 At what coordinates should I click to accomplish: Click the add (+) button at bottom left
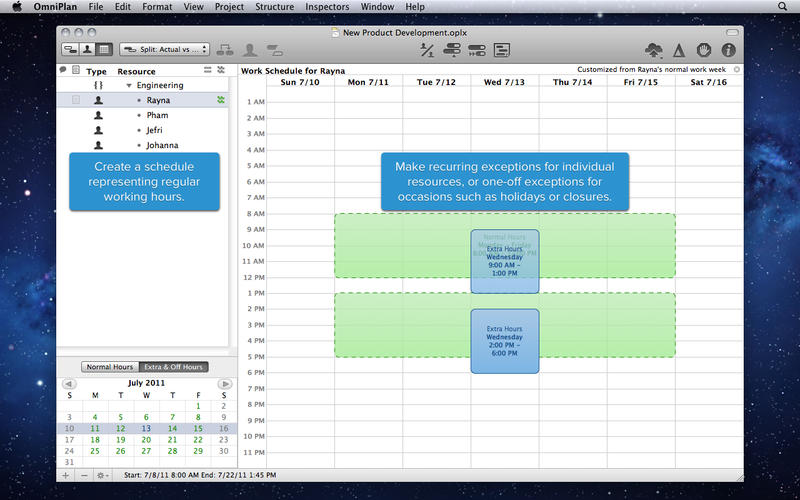point(66,475)
